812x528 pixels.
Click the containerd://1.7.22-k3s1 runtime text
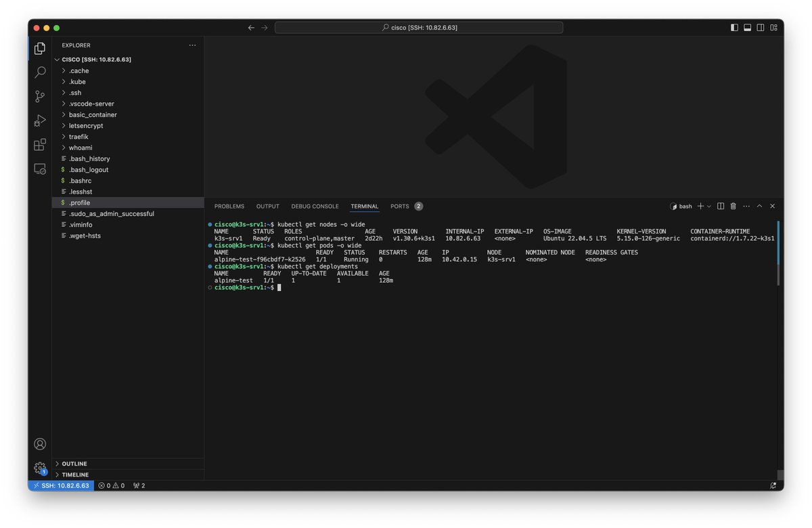732,238
